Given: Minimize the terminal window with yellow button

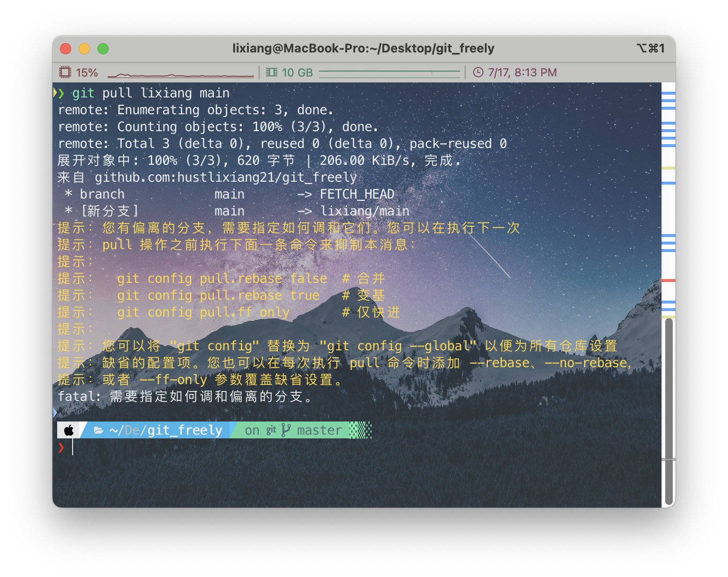Looking at the screenshot, I should click(84, 48).
